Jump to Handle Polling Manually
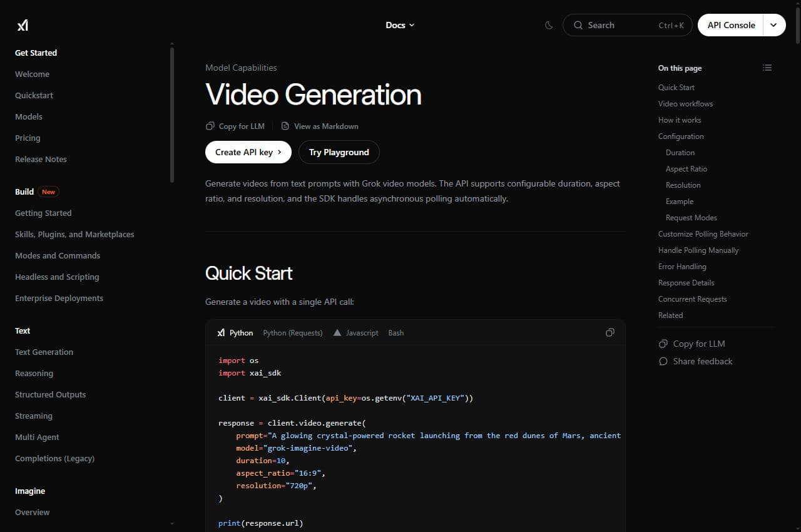This screenshot has height=532, width=801. [x=698, y=250]
